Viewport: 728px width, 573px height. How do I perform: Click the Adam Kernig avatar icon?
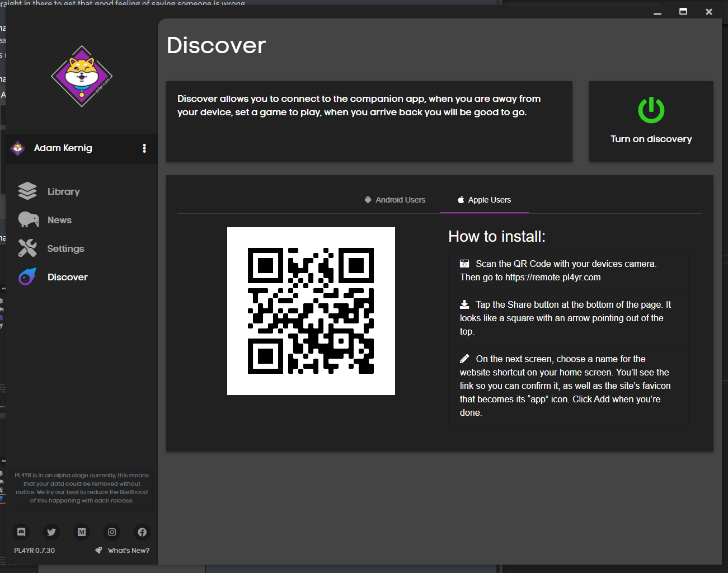pyautogui.click(x=18, y=148)
